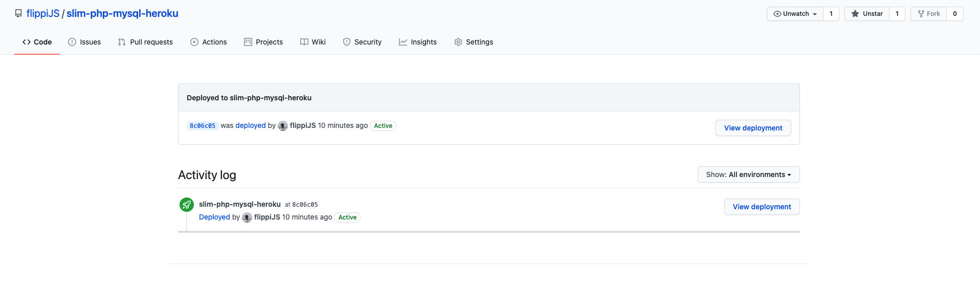Click the flippiJS avatar in the deployed banner
Viewport: 980px width, 284px height.
point(283,126)
